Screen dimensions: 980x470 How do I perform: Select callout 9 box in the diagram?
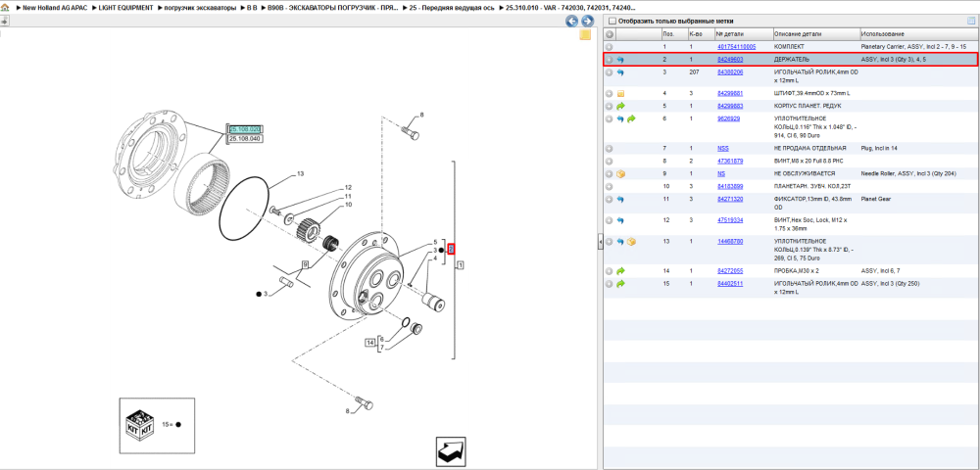pyautogui.click(x=305, y=264)
